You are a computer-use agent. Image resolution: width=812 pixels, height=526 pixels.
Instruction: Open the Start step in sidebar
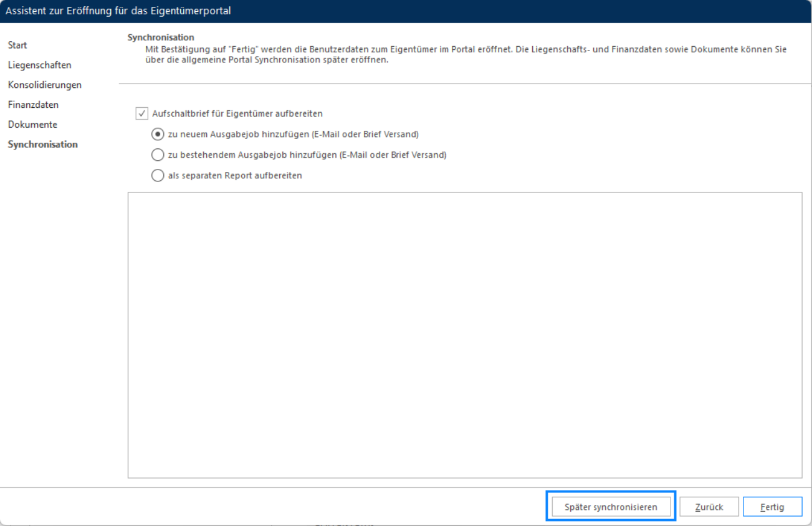coord(17,45)
